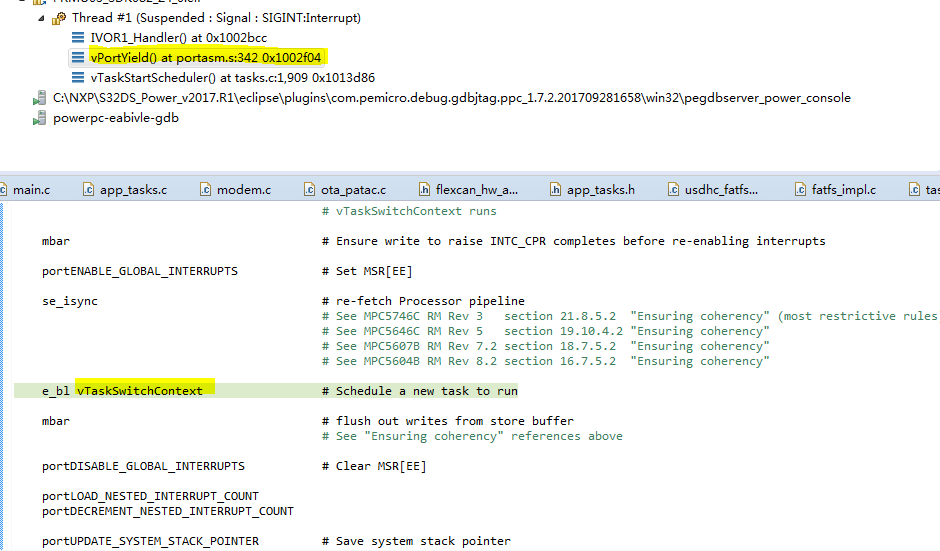
Task: Select the pegdbserver_power_console process entry
Action: [x=451, y=98]
